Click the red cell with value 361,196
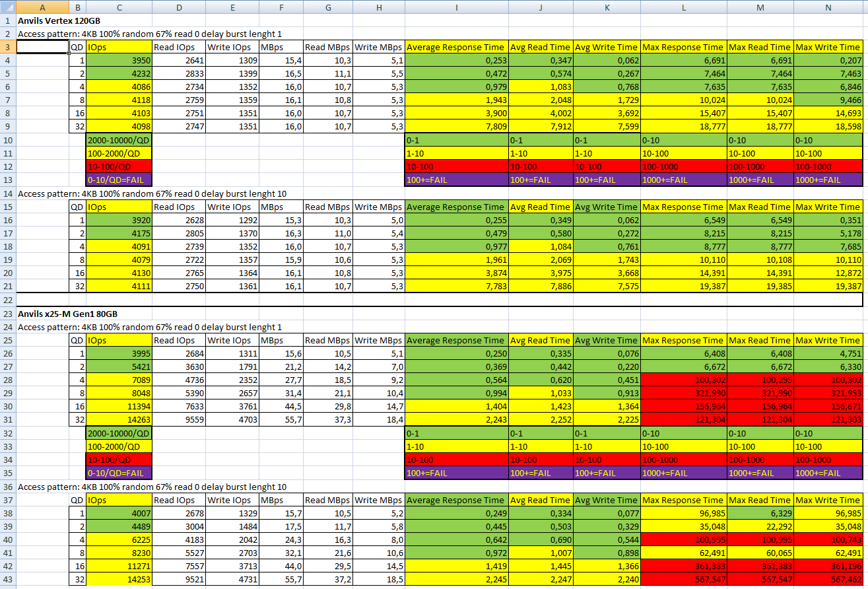This screenshot has width=868, height=589. pos(828,567)
